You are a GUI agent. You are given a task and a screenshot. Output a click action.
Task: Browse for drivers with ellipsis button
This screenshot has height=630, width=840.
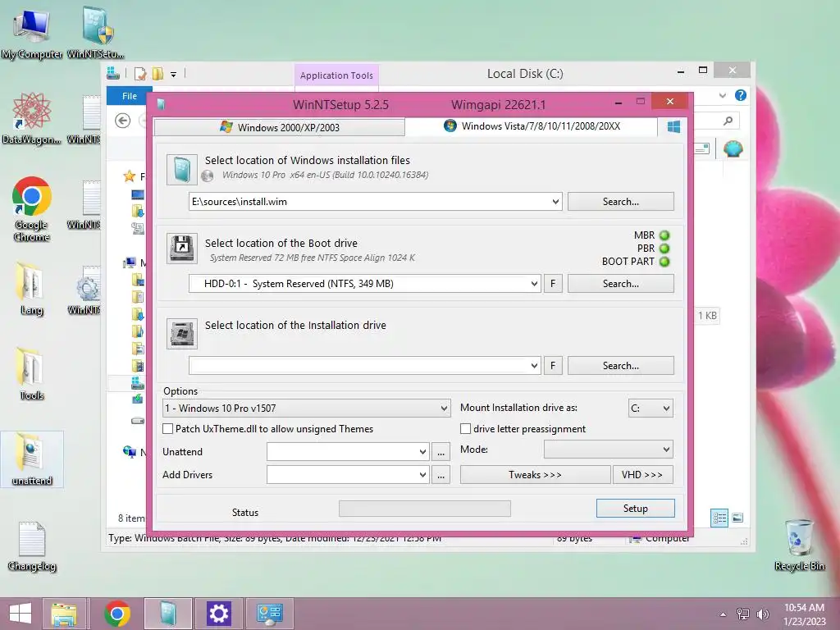tap(441, 475)
